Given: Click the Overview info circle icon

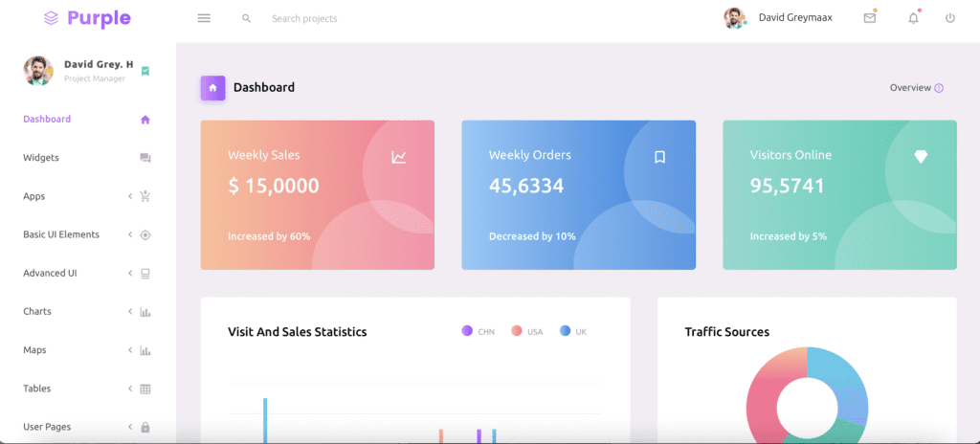Looking at the screenshot, I should pyautogui.click(x=939, y=88).
